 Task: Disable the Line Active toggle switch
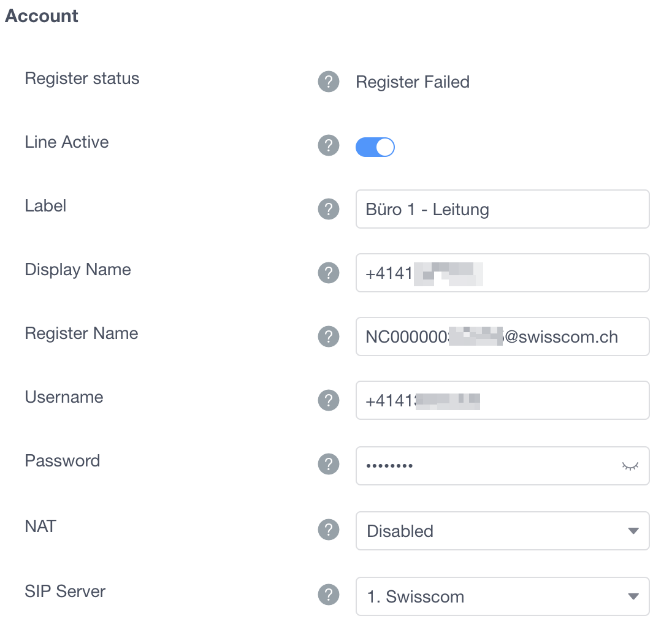point(375,147)
